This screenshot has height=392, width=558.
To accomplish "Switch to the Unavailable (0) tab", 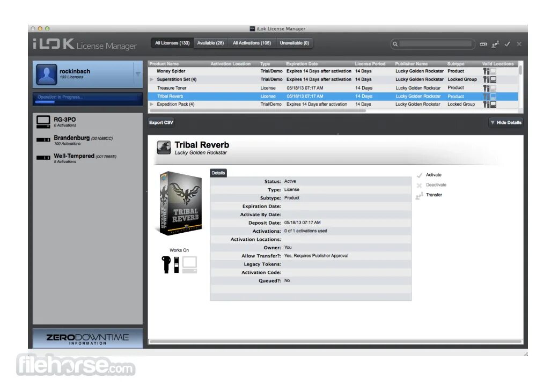I will point(295,43).
